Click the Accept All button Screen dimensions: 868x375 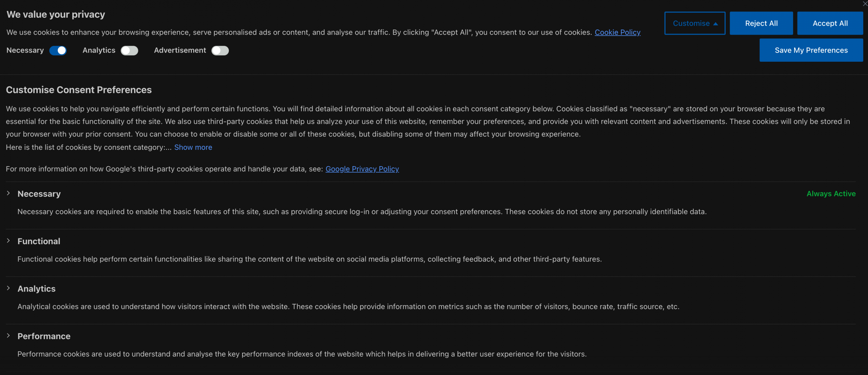[830, 23]
